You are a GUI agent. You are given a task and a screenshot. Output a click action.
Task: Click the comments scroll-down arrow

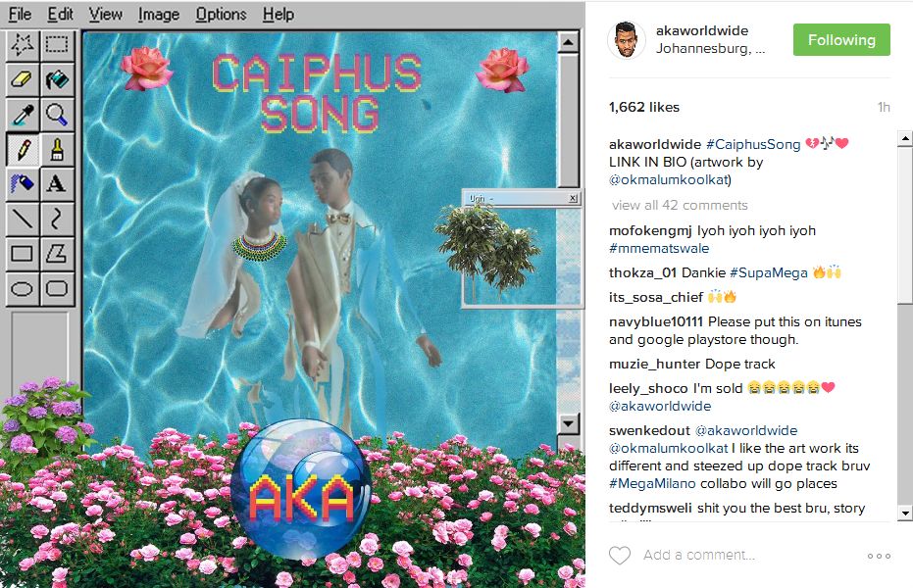[905, 513]
